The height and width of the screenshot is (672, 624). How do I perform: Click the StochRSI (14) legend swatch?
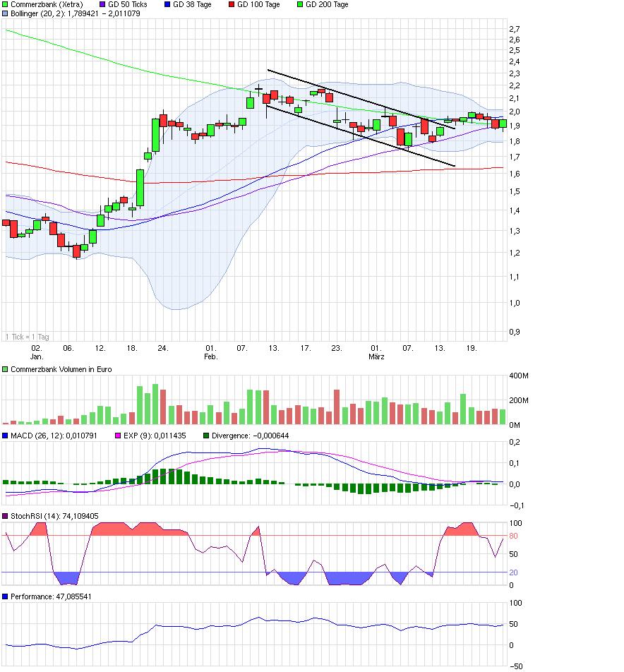click(5, 517)
